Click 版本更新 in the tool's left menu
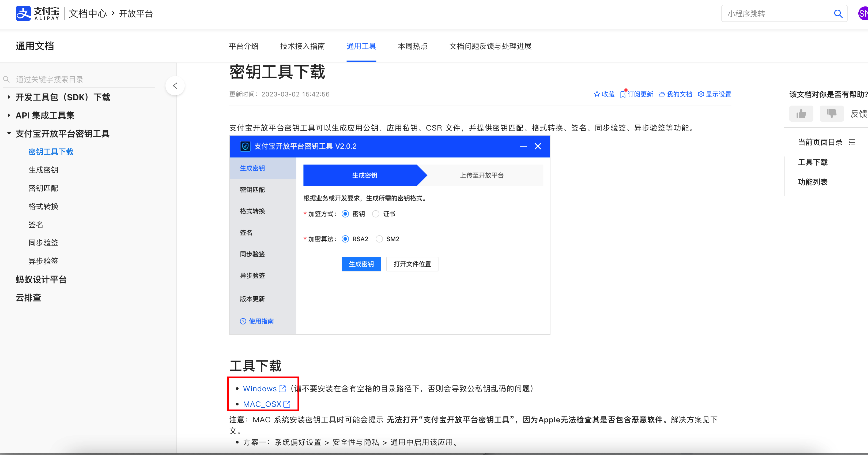The height and width of the screenshot is (455, 868). click(252, 299)
